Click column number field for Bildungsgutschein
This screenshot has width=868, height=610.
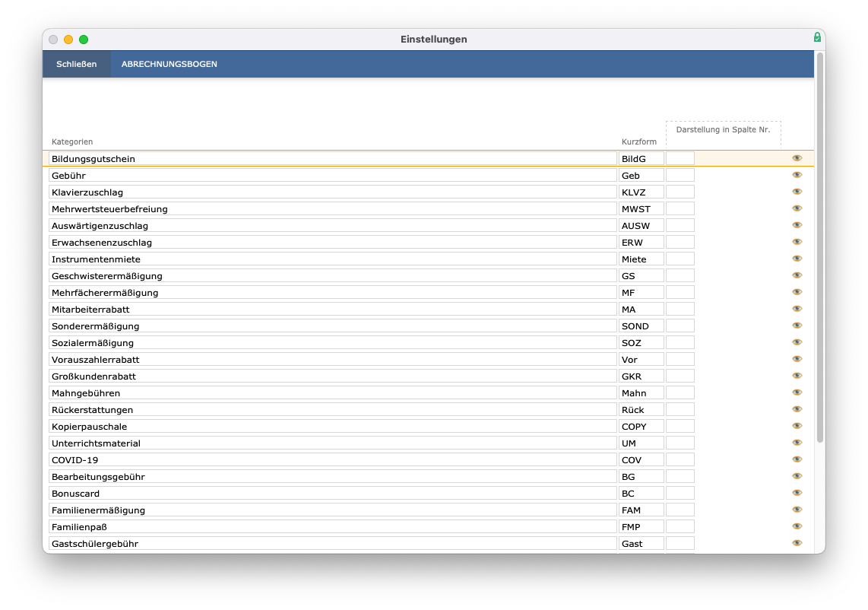[x=680, y=159]
